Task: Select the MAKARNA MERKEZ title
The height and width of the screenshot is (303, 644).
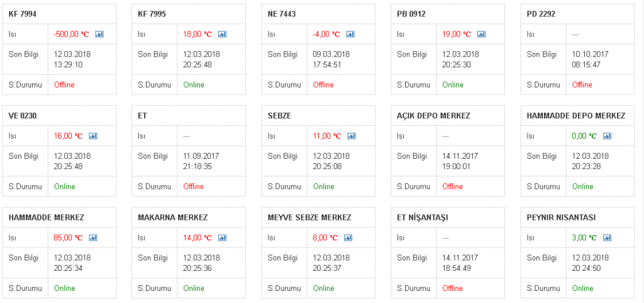Action: point(172,217)
